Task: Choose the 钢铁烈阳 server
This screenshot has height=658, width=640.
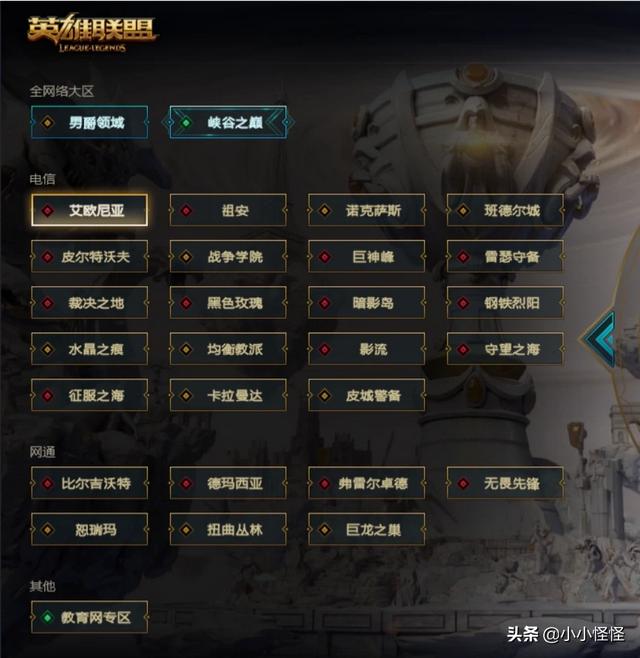Action: pyautogui.click(x=505, y=303)
